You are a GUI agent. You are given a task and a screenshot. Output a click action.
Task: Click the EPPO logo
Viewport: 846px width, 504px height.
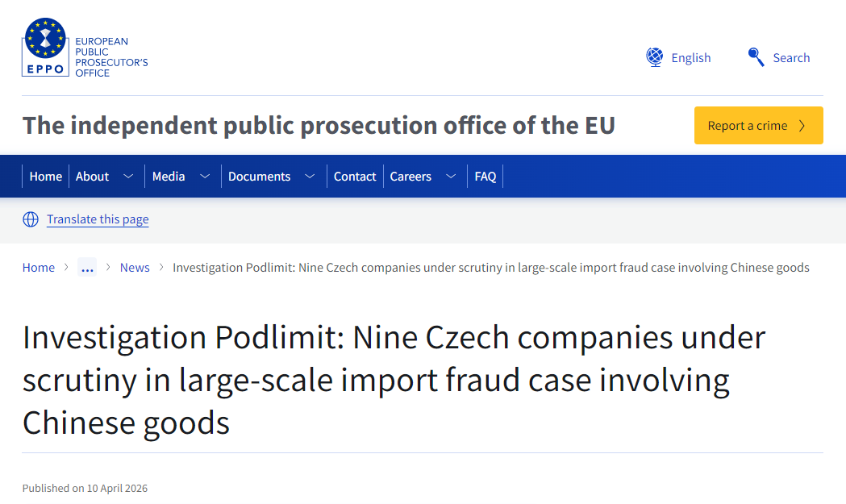[85, 48]
